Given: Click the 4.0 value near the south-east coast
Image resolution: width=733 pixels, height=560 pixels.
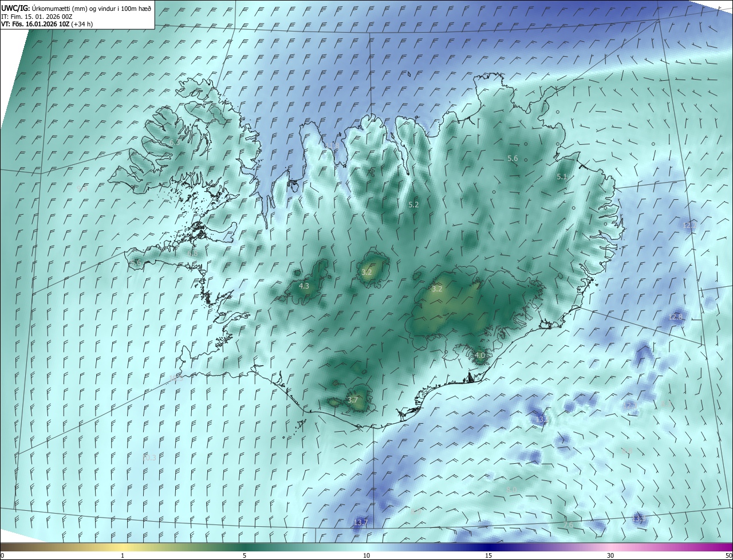Looking at the screenshot, I should pyautogui.click(x=480, y=355).
